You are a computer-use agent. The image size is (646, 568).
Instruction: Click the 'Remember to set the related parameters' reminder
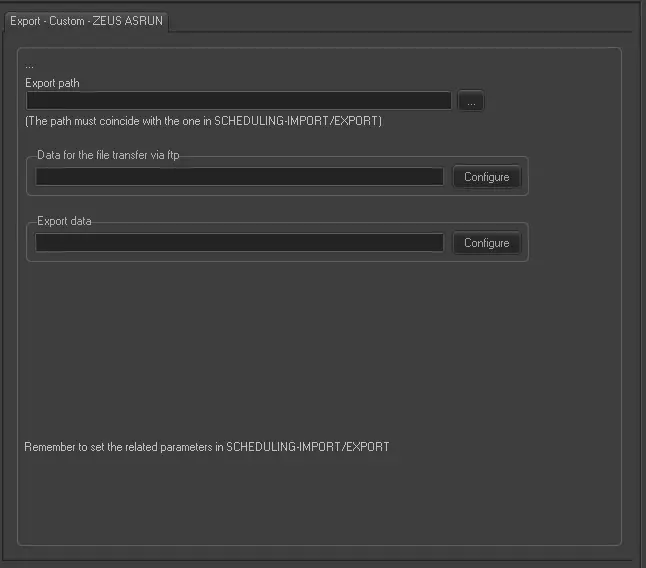coord(206,446)
